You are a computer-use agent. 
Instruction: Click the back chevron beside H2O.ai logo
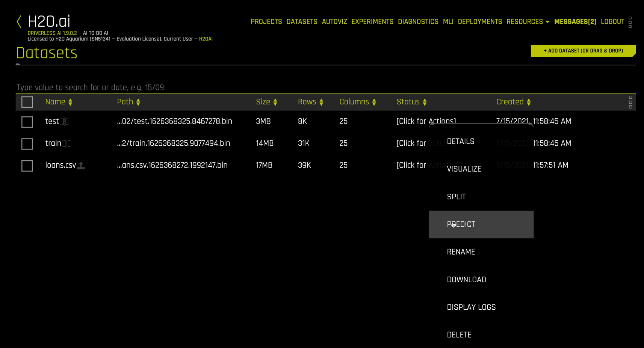click(x=19, y=21)
